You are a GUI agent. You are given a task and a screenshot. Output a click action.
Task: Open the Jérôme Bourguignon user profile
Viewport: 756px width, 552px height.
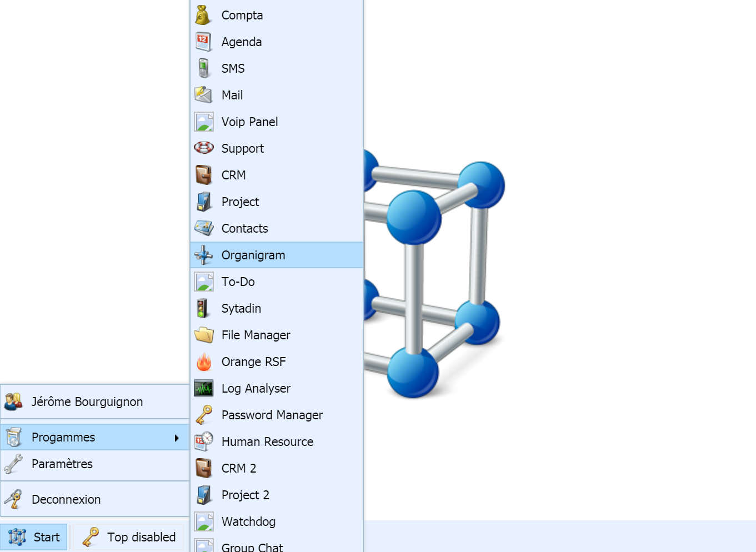tap(86, 402)
